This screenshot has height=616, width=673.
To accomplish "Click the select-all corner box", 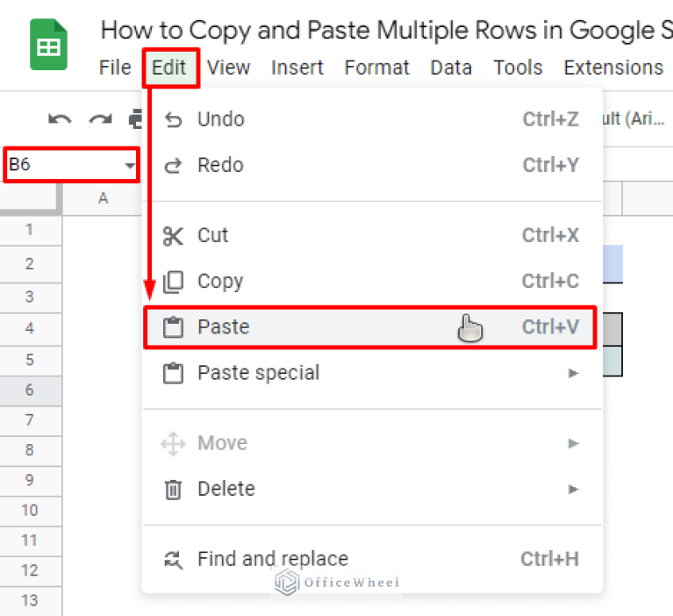I will coord(29,198).
